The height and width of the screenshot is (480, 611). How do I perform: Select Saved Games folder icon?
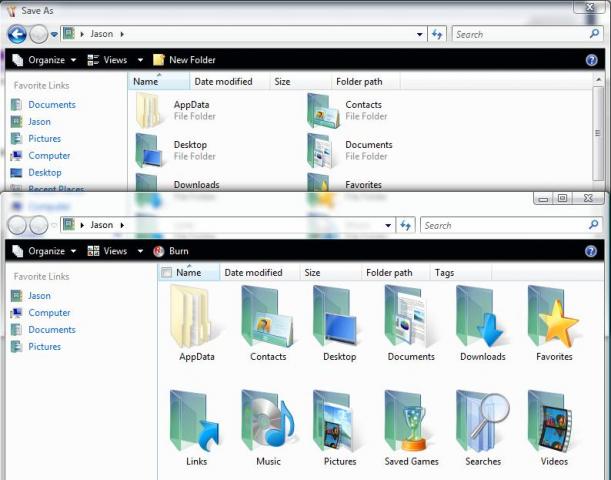click(411, 428)
